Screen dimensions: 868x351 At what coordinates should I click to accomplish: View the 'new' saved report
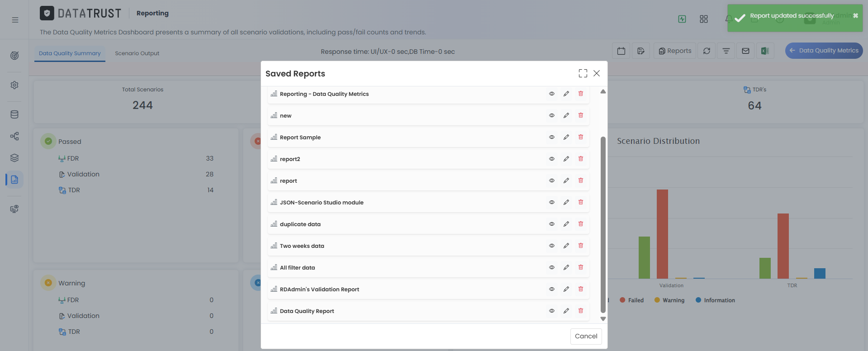pyautogui.click(x=552, y=115)
